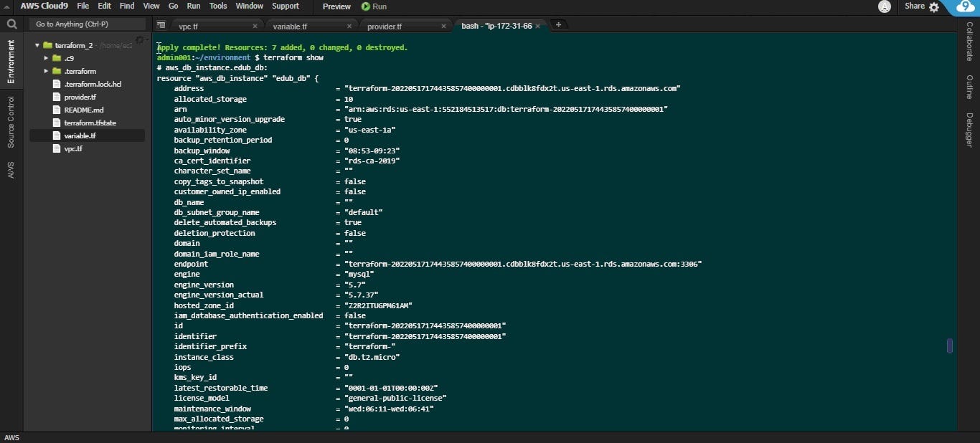Toggle the Source Control side panel
The height and width of the screenshot is (443, 980).
[x=11, y=122]
